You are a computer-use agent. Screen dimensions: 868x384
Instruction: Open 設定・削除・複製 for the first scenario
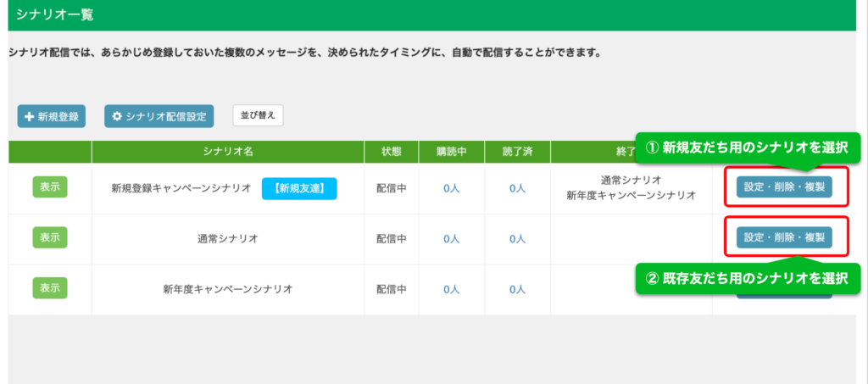pyautogui.click(x=783, y=187)
